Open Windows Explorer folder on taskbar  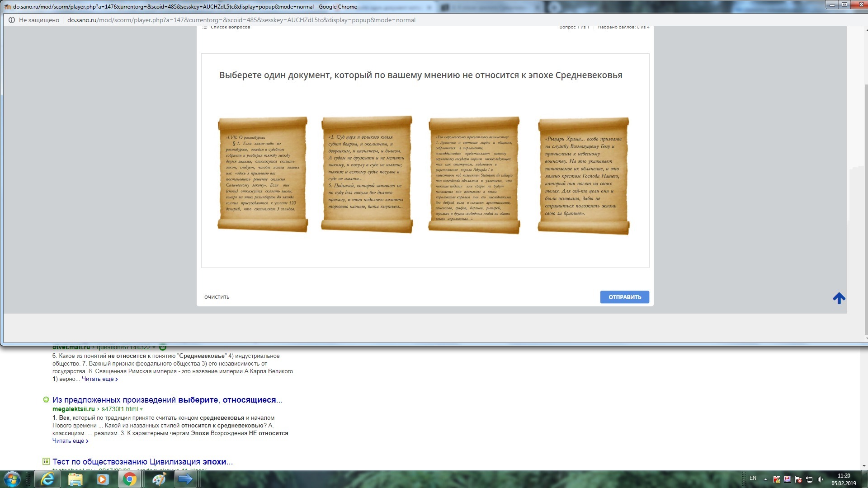tap(75, 479)
